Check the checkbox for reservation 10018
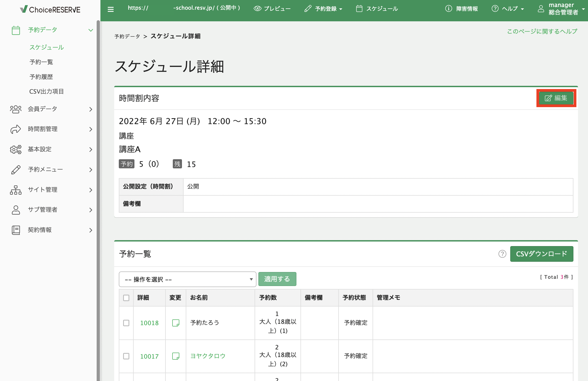 tap(126, 323)
